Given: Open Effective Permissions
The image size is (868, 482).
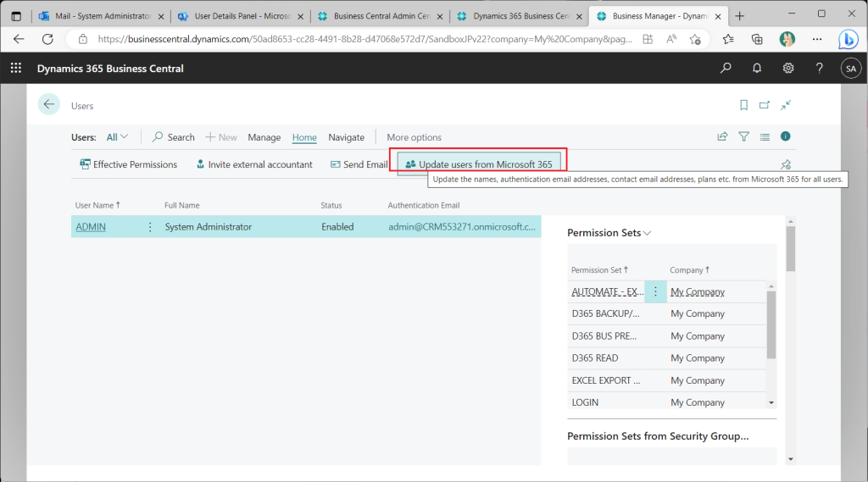Looking at the screenshot, I should pos(129,164).
